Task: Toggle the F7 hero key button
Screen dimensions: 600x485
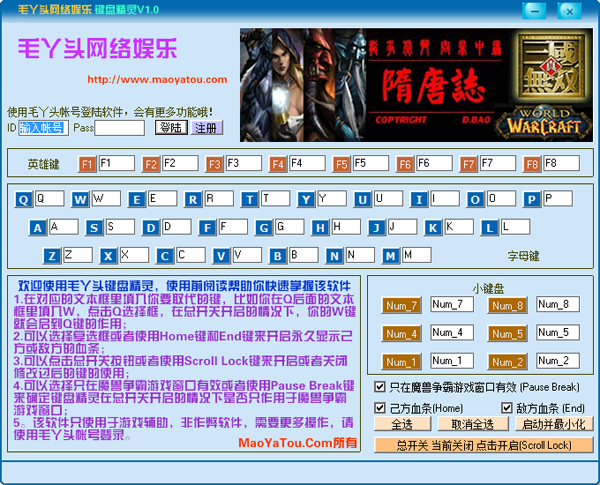Action: pos(468,164)
